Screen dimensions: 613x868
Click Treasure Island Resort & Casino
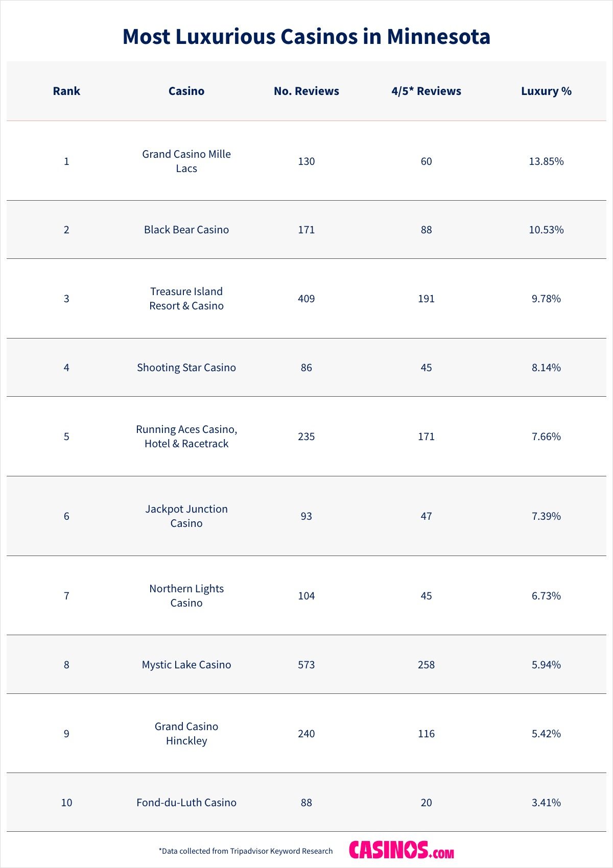(186, 298)
